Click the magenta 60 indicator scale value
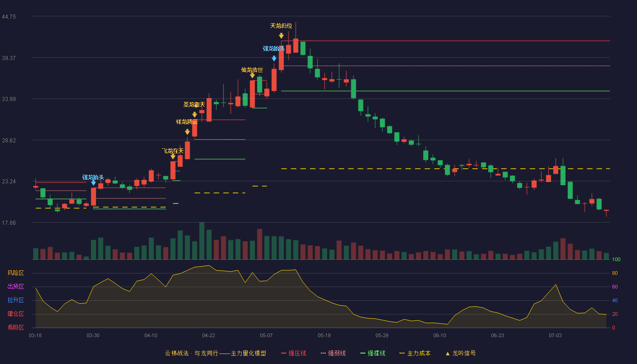This screenshot has width=637, height=364. 615,287
